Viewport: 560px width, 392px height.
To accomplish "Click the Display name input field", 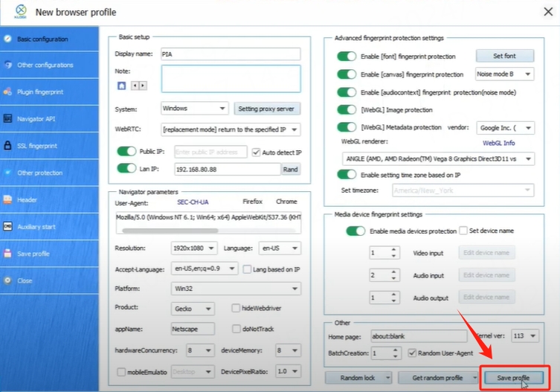I will click(230, 54).
